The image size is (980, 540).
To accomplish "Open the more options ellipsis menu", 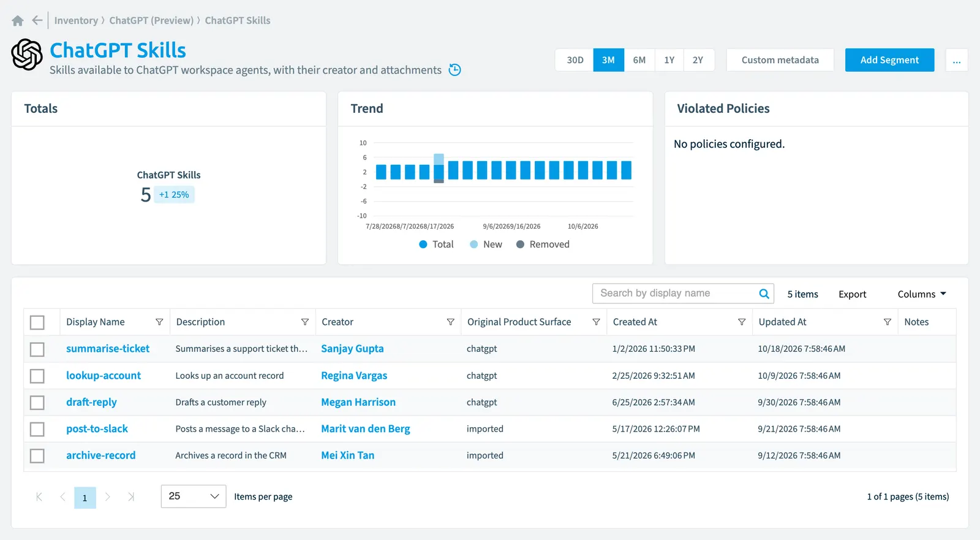I will tap(957, 60).
